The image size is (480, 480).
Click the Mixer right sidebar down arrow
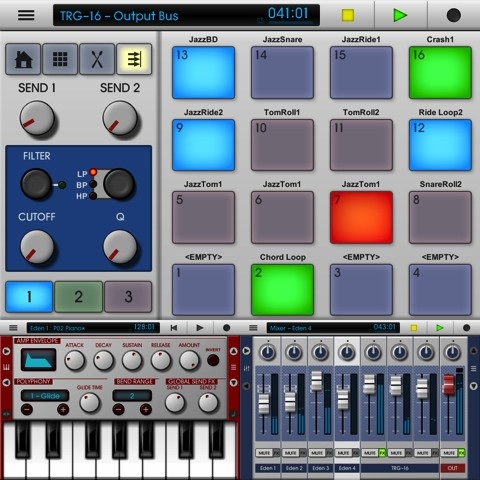point(474,386)
